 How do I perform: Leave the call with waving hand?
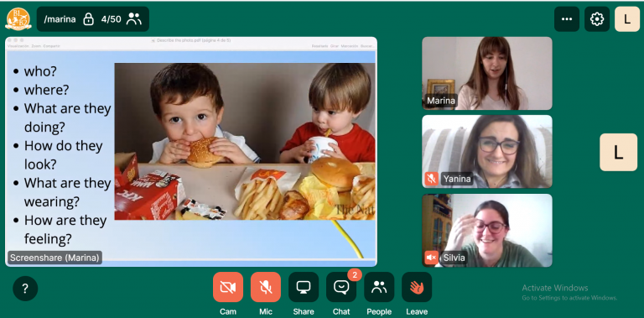(417, 287)
